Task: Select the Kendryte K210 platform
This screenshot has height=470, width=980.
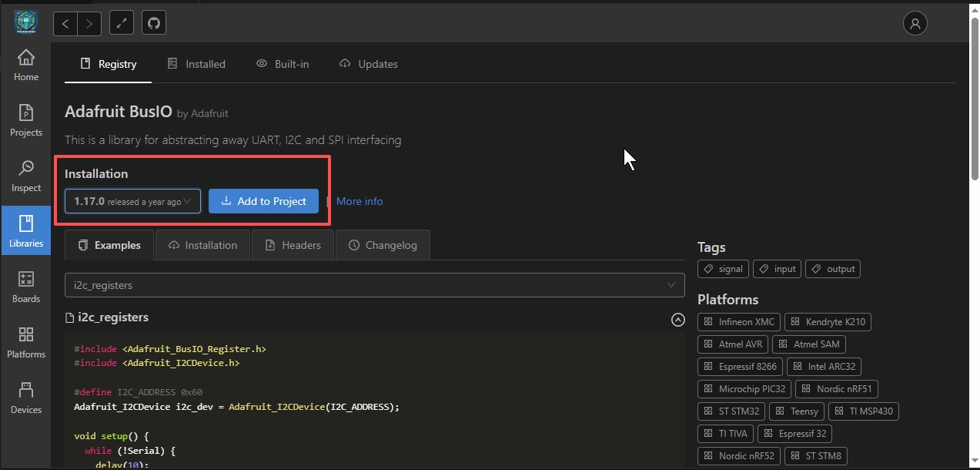Action: 828,321
